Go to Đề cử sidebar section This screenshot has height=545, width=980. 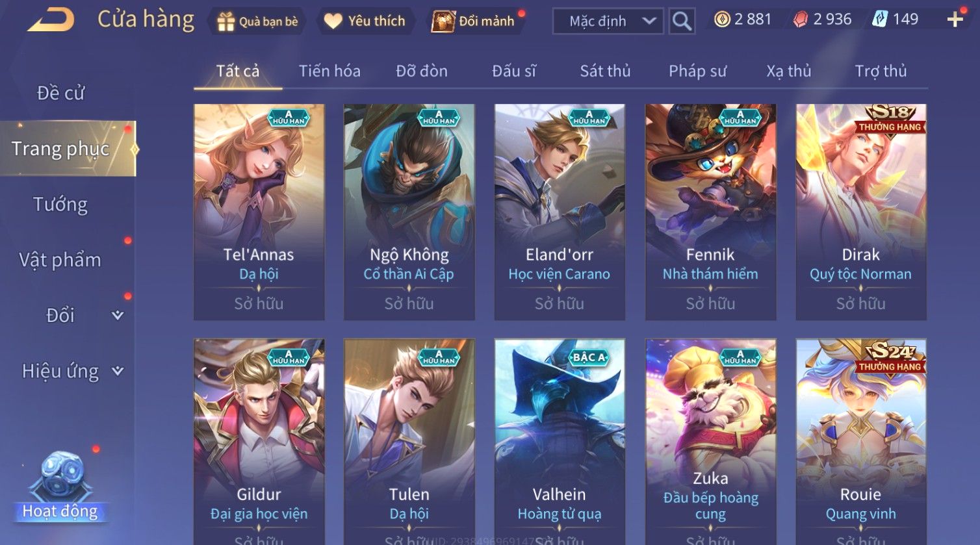tap(60, 93)
